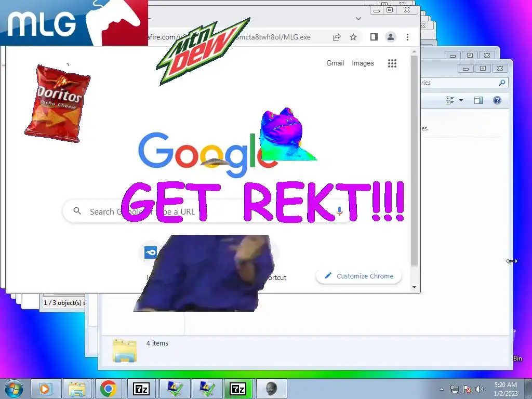Expand the Chrome tab search chevron
532x399 pixels.
(x=358, y=19)
